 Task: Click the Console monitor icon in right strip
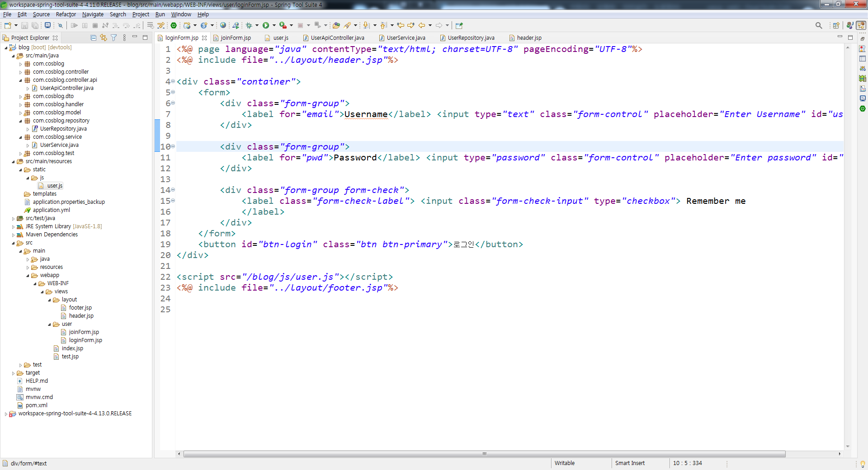[863, 99]
